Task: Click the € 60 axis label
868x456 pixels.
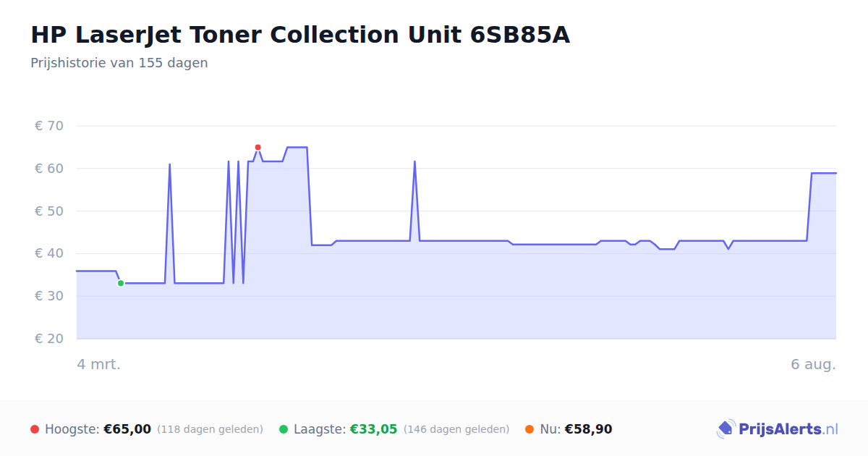Action: [x=49, y=169]
